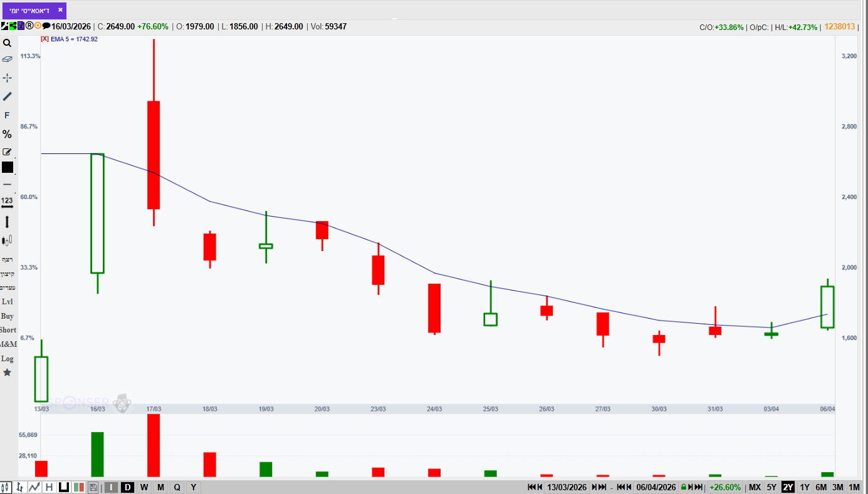Toggle the קיצון option
This screenshot has height=494, width=868.
click(x=7, y=274)
